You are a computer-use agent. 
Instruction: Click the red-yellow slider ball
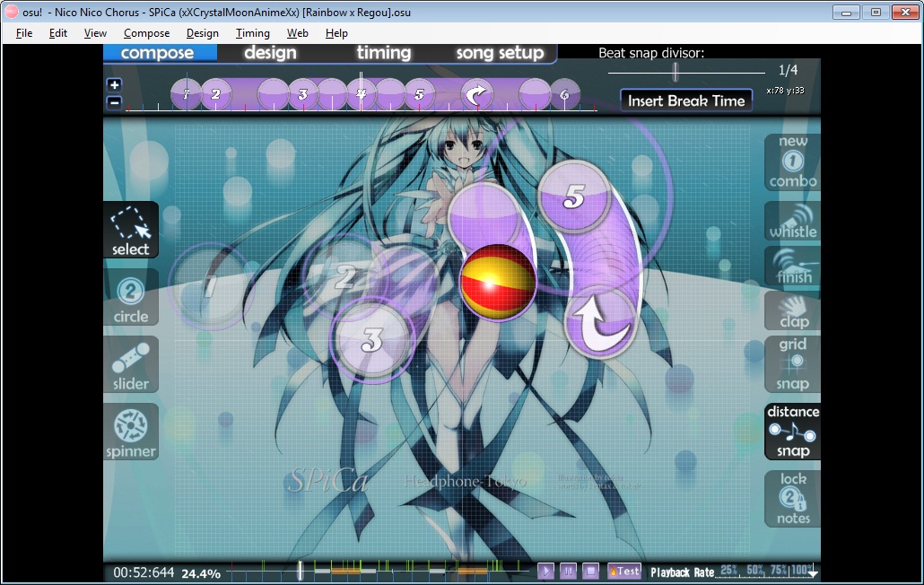[498, 283]
